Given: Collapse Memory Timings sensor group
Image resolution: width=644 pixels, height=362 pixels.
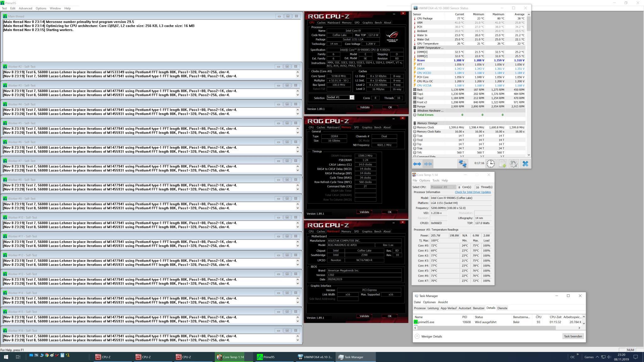Looking at the screenshot, I should [x=415, y=123].
